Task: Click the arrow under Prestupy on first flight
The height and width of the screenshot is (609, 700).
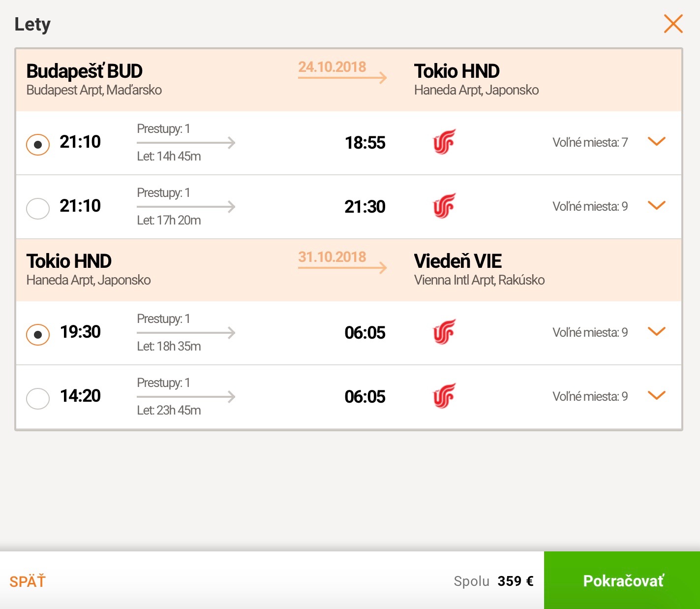Action: [186, 143]
